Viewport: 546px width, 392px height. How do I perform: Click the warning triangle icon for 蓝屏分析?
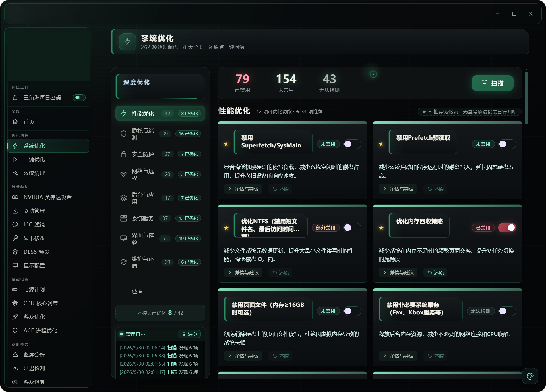[15, 355]
